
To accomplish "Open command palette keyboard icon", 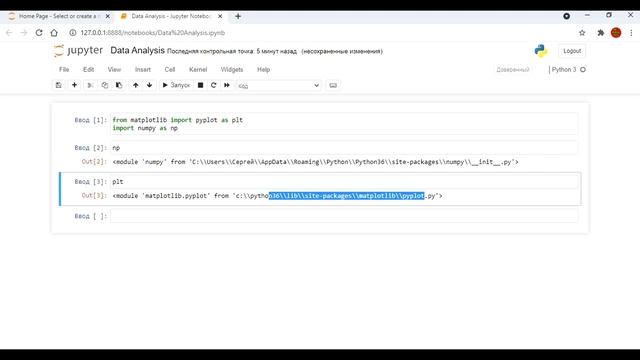I will (333, 85).
